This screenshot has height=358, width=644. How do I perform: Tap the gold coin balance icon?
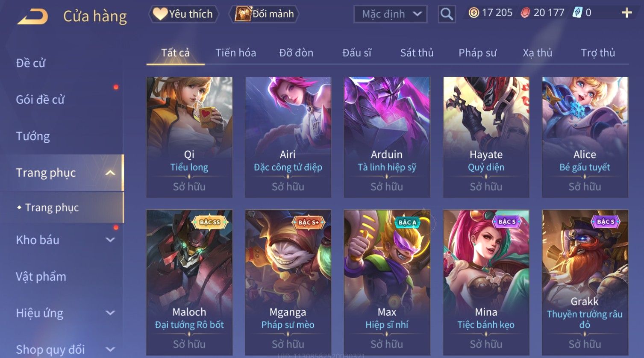[x=473, y=13]
